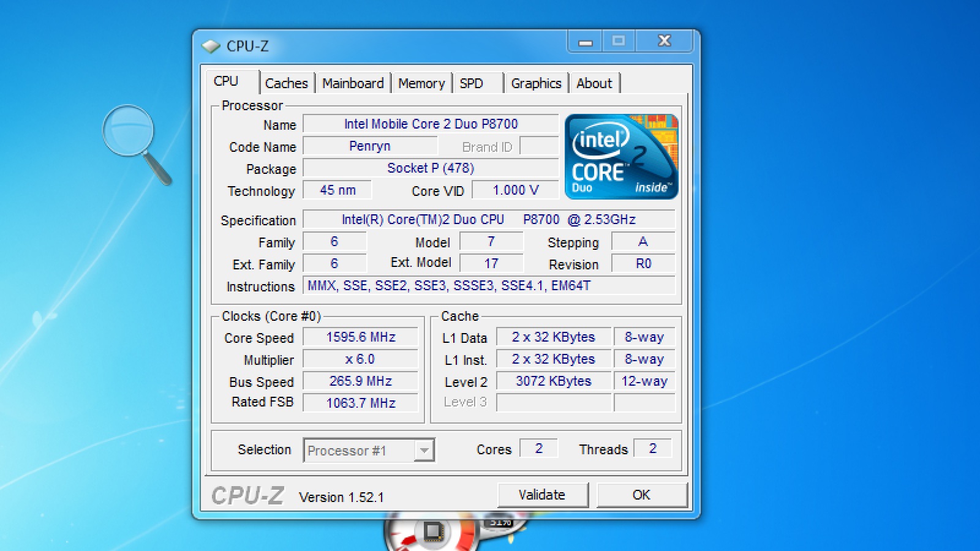The width and height of the screenshot is (980, 551).
Task: Click the Bus Speed value 265.9 MHz
Action: pos(361,381)
